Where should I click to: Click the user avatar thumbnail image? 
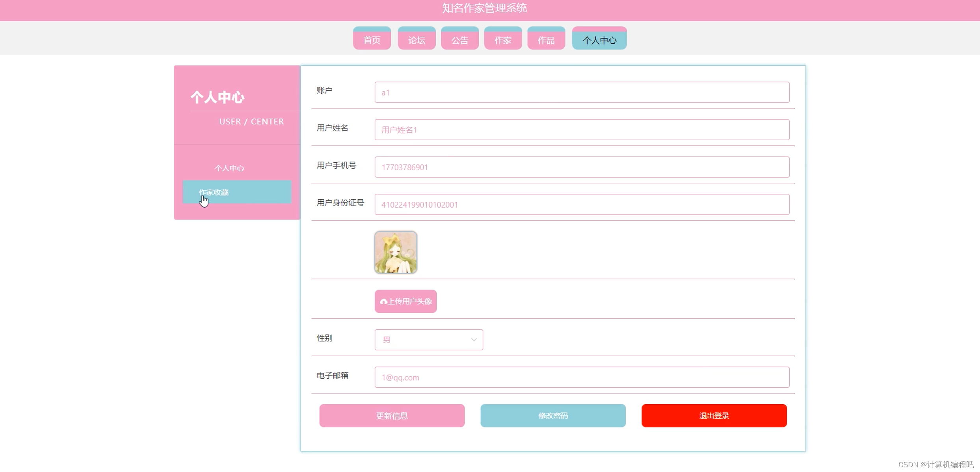tap(395, 252)
